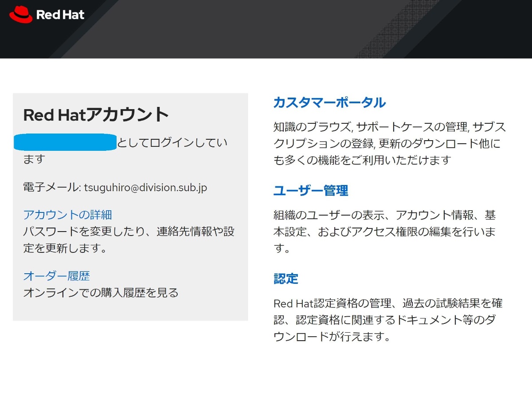Open the ユーザー管理 link

tap(311, 191)
